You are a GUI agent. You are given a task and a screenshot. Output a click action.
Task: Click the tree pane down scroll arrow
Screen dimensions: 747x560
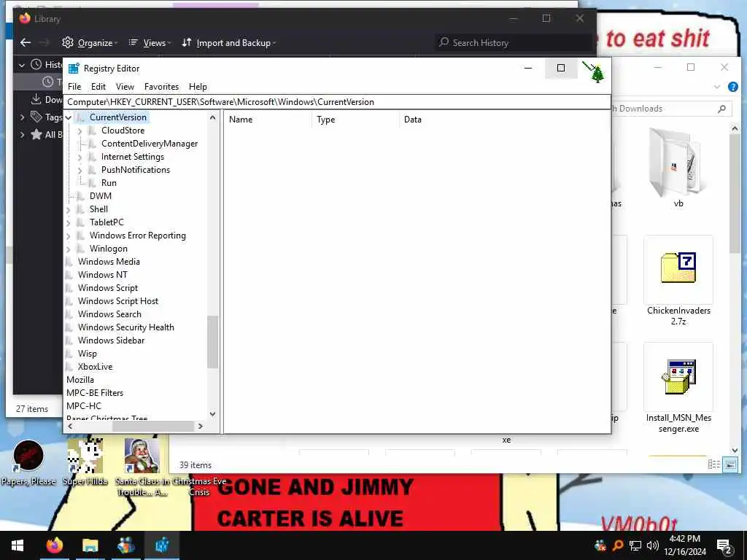click(x=212, y=414)
